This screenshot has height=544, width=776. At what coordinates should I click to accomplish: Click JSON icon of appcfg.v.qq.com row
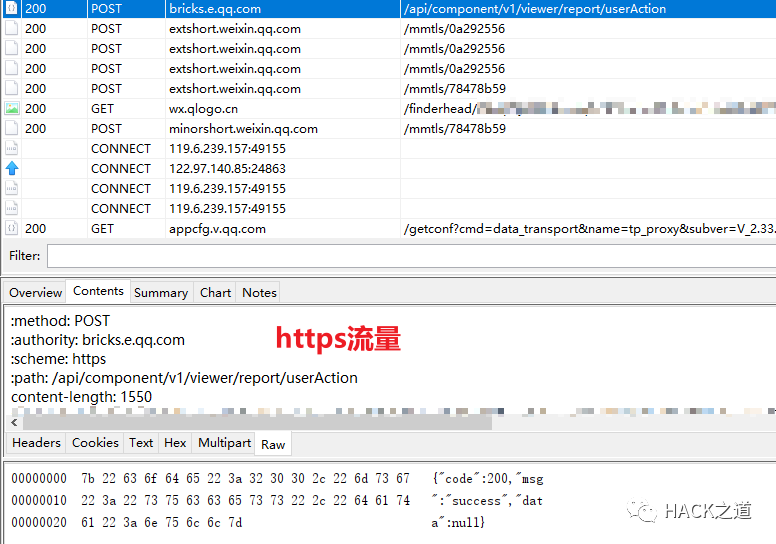[11, 229]
